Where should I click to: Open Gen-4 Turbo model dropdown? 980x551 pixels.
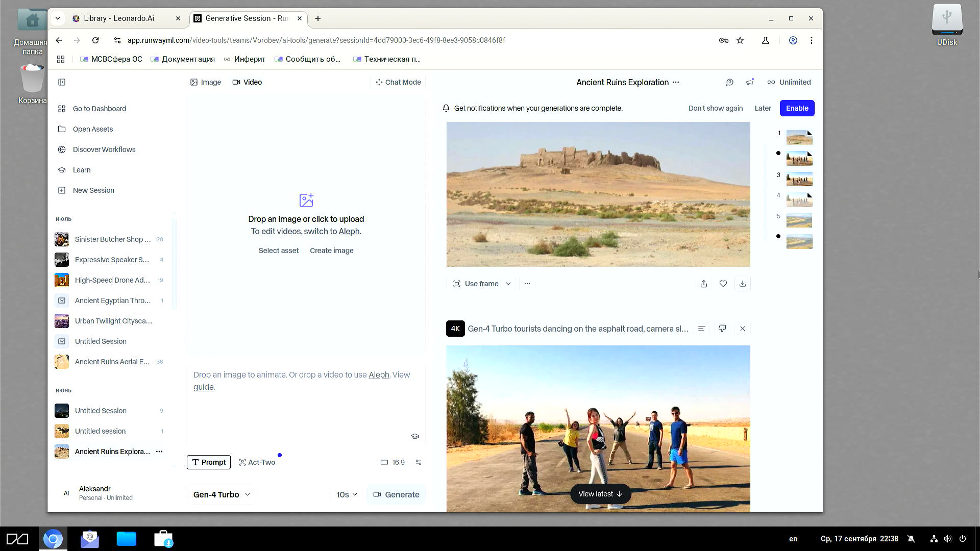tap(222, 494)
